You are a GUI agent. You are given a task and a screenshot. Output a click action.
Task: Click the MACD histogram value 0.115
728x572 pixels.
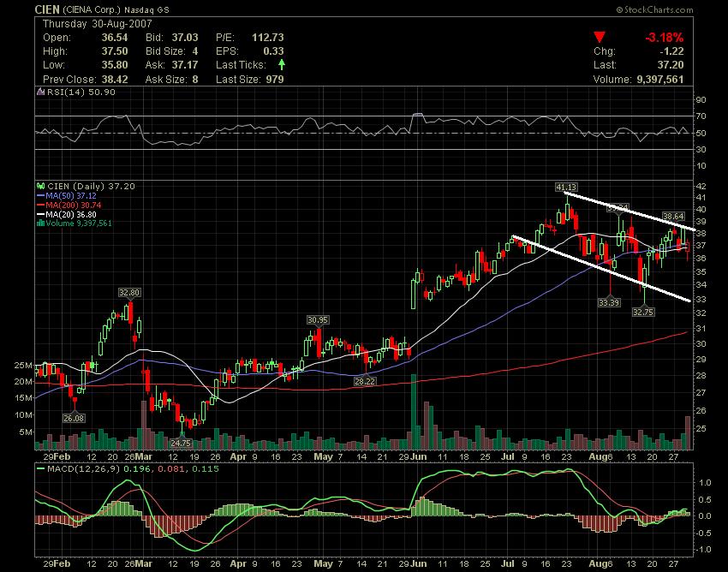pos(205,469)
